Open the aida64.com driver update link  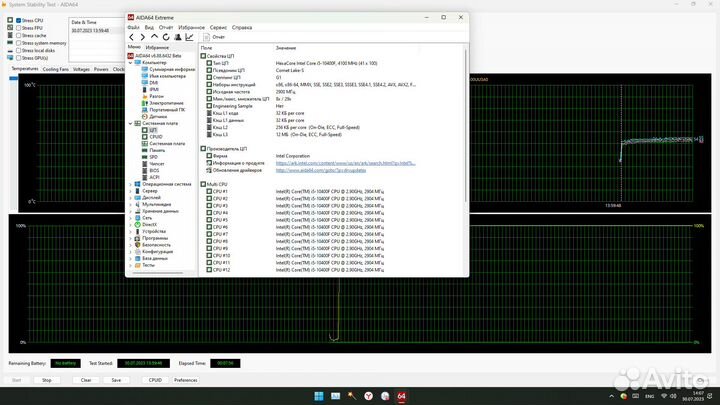[321, 170]
